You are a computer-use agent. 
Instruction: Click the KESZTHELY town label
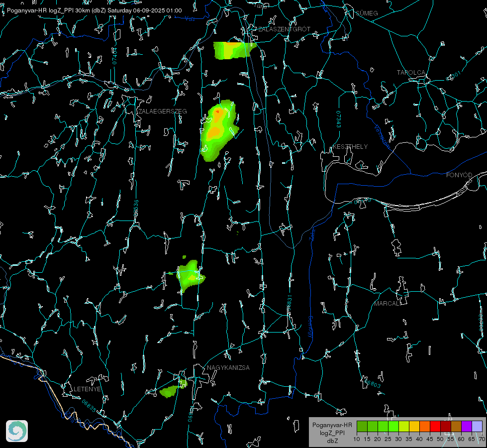[x=350, y=146]
